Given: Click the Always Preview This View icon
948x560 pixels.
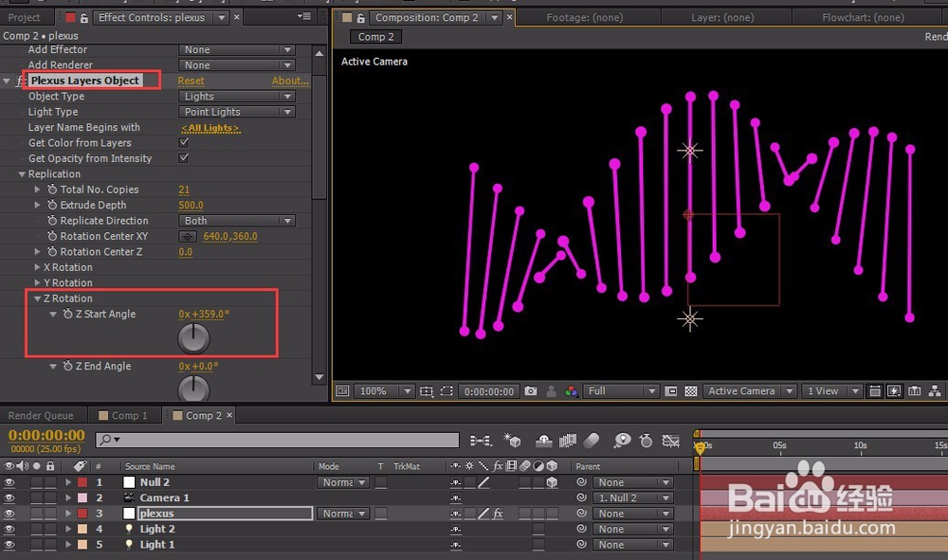Looking at the screenshot, I should [x=342, y=391].
